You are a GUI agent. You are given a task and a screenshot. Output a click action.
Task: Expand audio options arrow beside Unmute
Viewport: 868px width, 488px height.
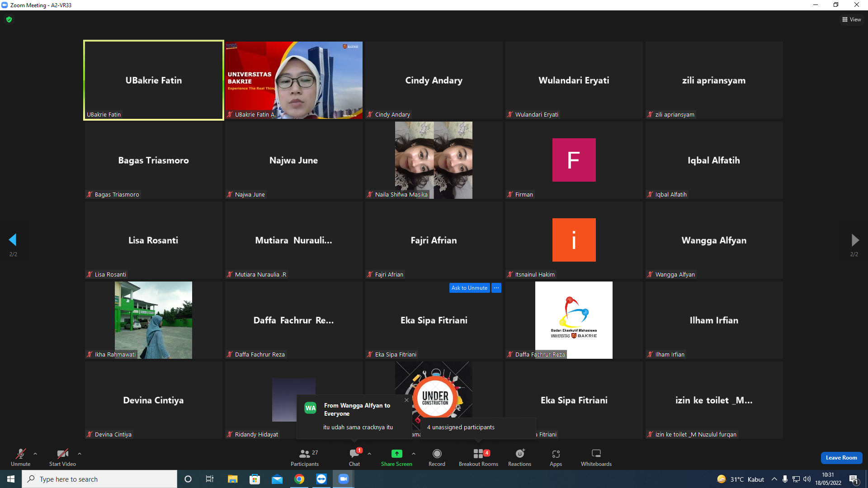(35, 454)
